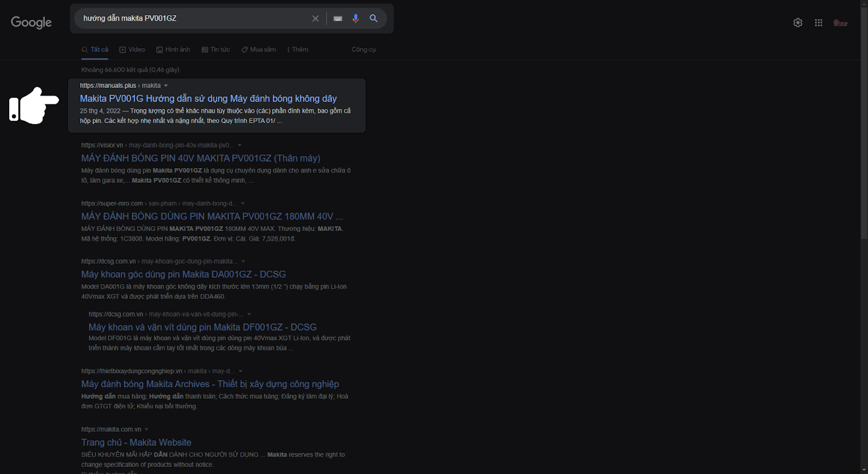868x474 pixels.
Task: Click the scrollbar up arrow
Action: coord(864,4)
